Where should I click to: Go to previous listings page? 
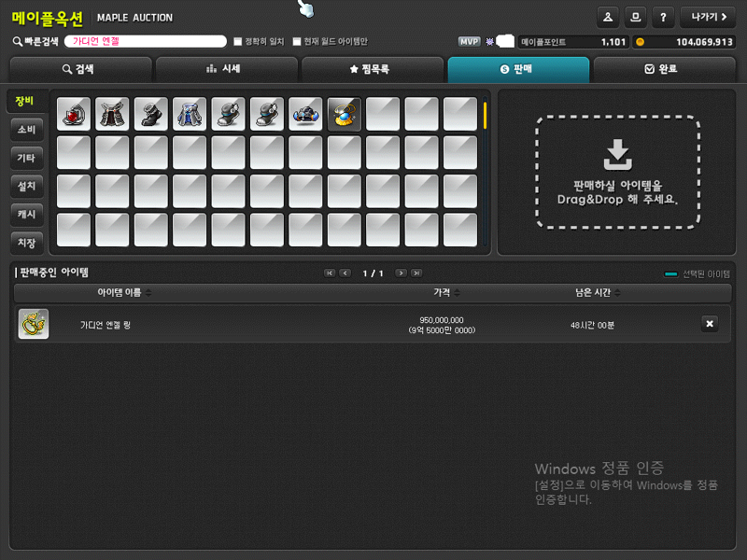coord(345,273)
